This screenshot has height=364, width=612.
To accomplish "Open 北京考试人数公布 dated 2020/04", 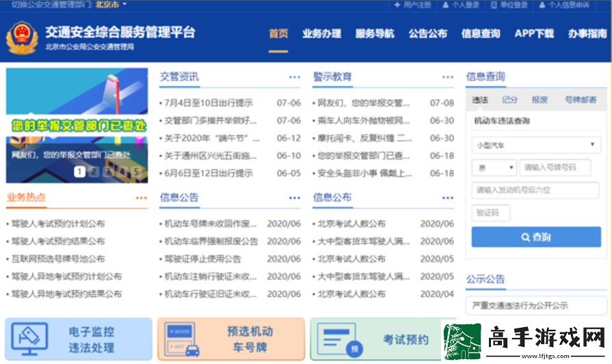I will [x=351, y=294].
